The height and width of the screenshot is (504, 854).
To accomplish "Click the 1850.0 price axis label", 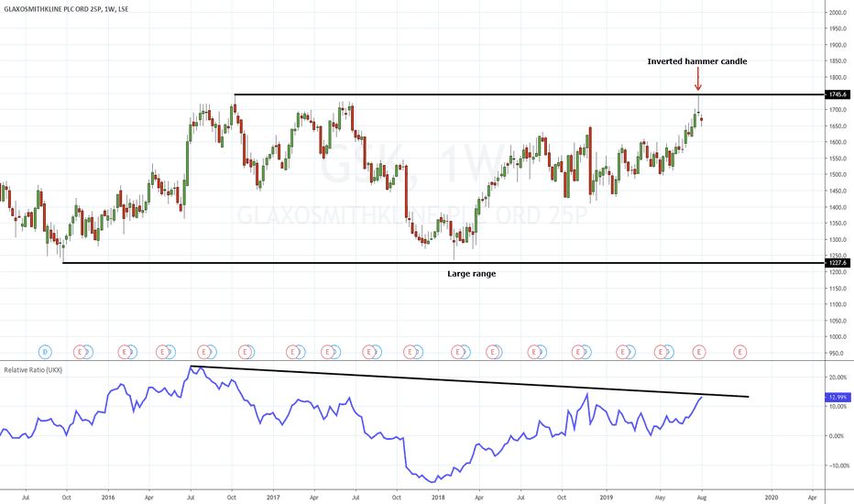I will (838, 61).
